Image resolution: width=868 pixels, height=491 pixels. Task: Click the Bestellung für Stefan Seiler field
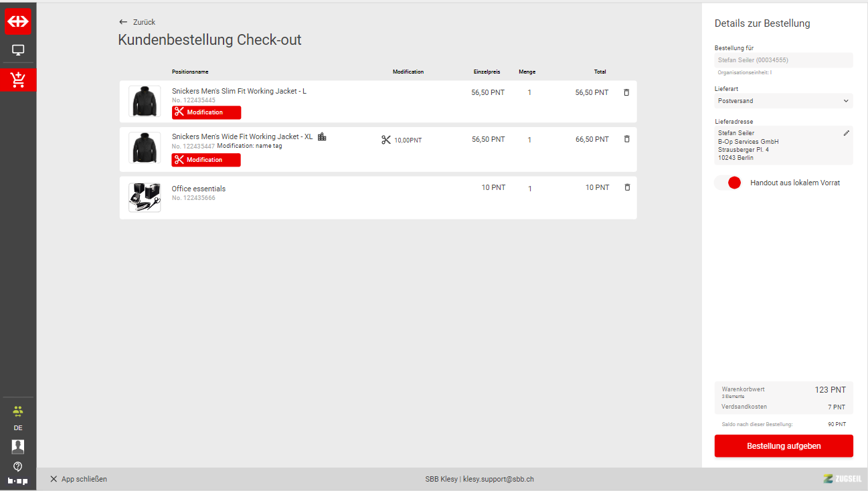pos(783,60)
